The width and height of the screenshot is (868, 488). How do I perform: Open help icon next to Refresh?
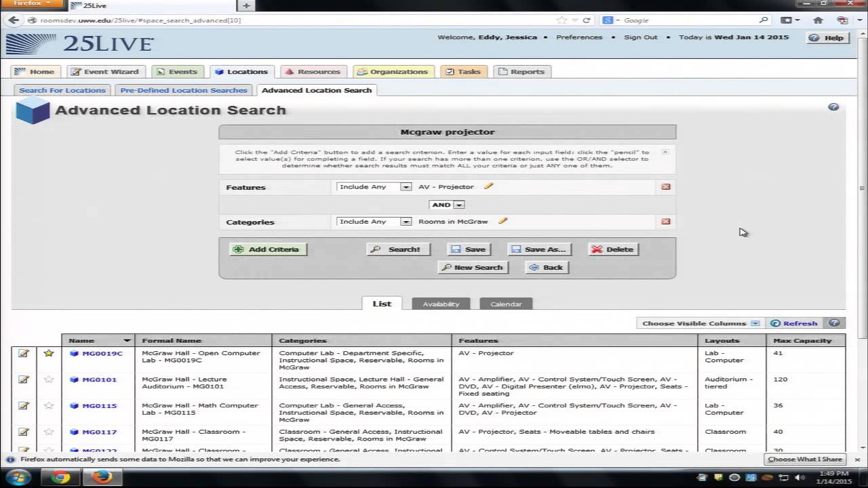(834, 323)
